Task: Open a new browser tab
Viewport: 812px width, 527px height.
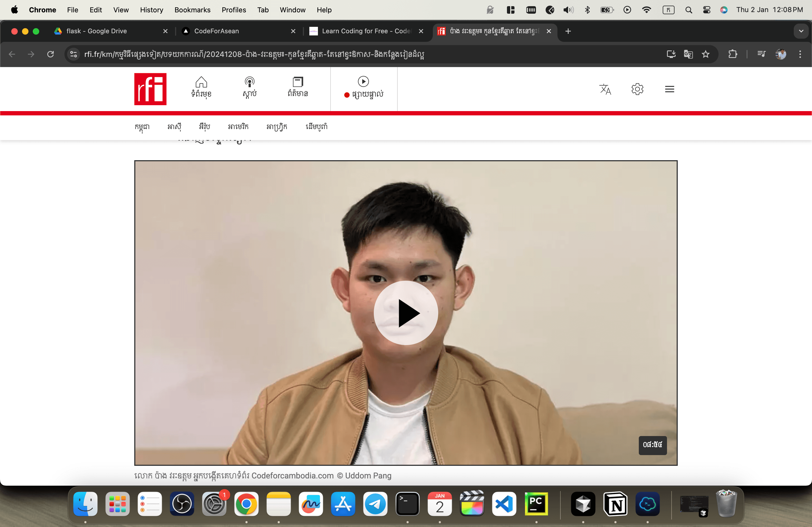Action: pos(568,31)
